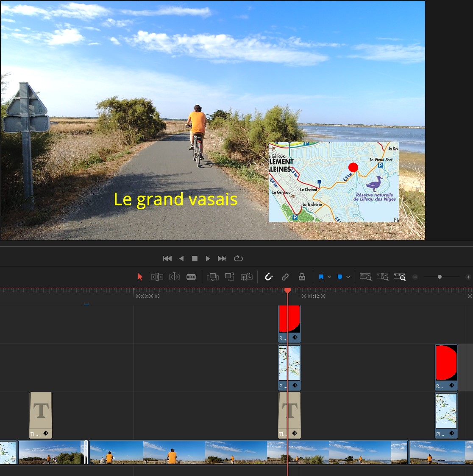
Task: Click the Overwrite Clip icon
Action: (230, 277)
